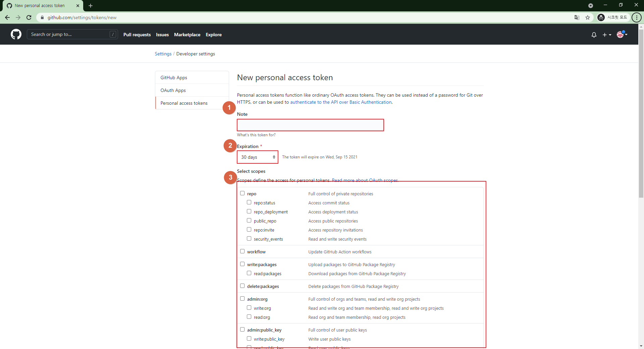Open the Basic Authentication API link

[x=341, y=102]
